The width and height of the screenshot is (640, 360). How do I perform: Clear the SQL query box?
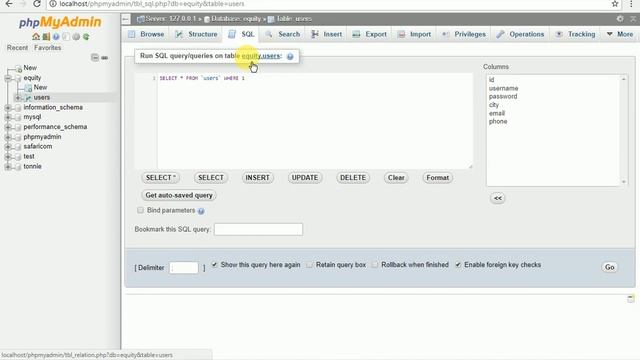pos(396,178)
